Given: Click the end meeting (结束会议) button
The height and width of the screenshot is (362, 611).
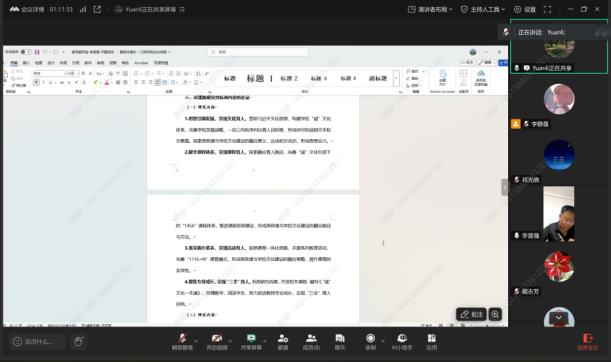Looking at the screenshot, I should point(588,342).
